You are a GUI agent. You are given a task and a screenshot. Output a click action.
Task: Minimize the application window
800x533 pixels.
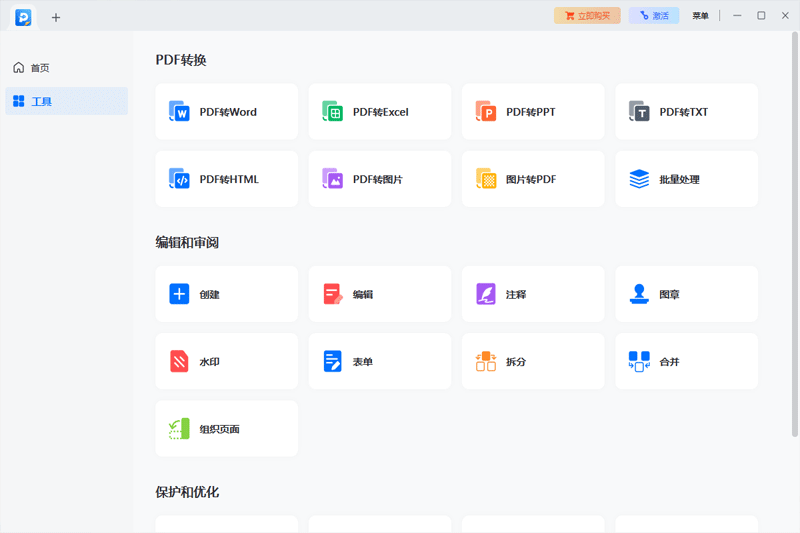[737, 16]
